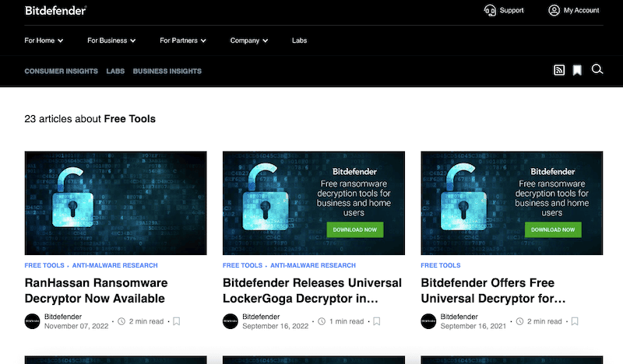Open Support via headset icon

coord(490,10)
